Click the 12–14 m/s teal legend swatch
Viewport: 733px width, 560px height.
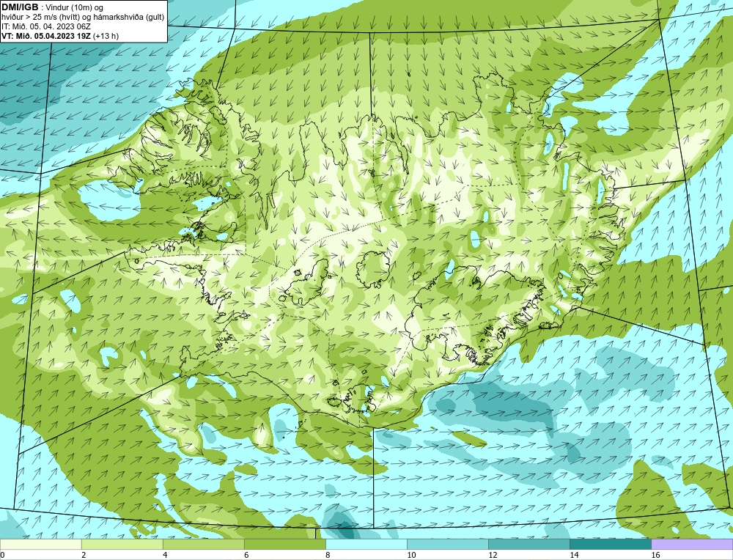pyautogui.click(x=528, y=544)
